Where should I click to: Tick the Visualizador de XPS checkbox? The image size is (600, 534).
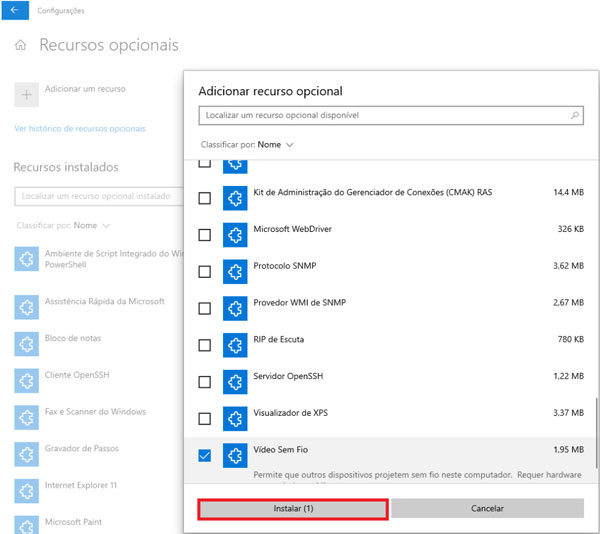(205, 418)
